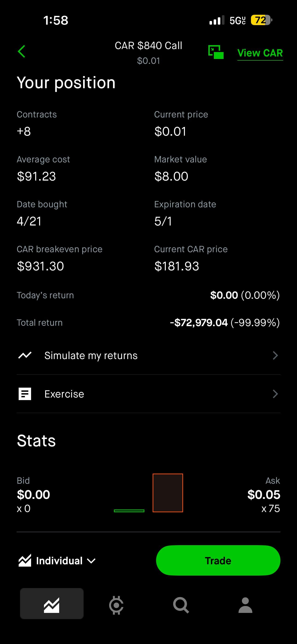Tap the Simulate returns trend icon
Image resolution: width=297 pixels, height=644 pixels.
[x=25, y=355]
